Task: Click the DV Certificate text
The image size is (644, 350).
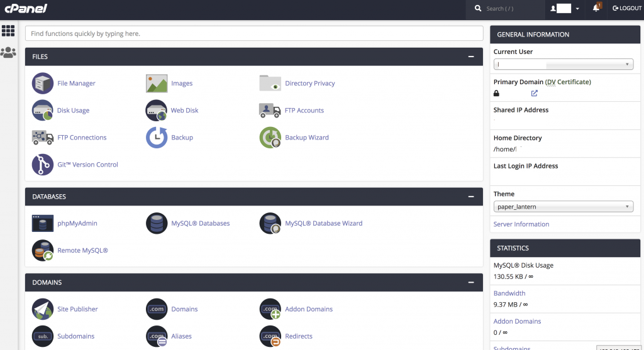Action: [x=569, y=82]
